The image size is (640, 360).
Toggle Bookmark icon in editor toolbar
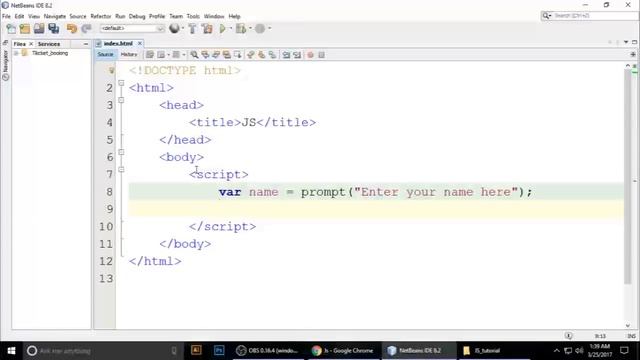(272, 55)
